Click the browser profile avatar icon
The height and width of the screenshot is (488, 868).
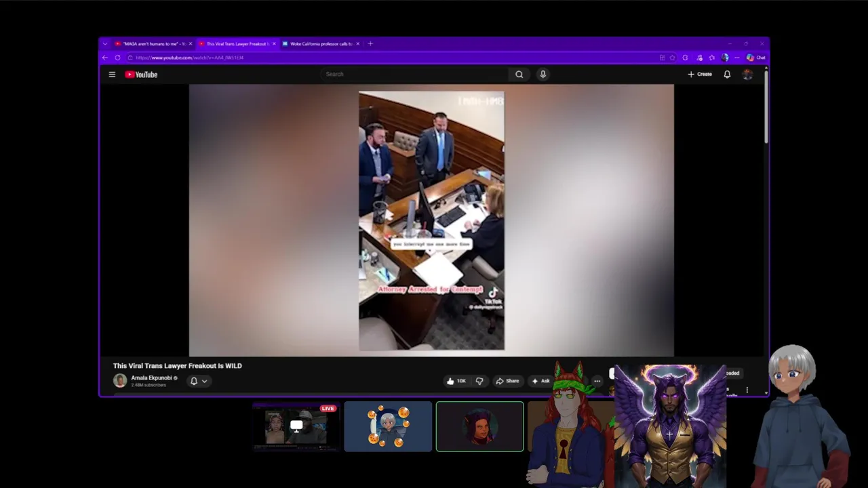tap(725, 58)
